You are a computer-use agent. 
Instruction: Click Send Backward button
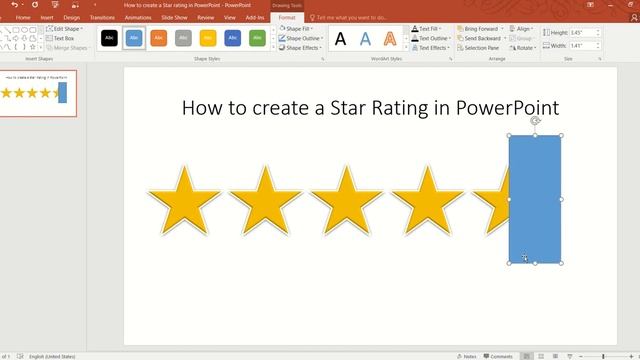pos(479,38)
